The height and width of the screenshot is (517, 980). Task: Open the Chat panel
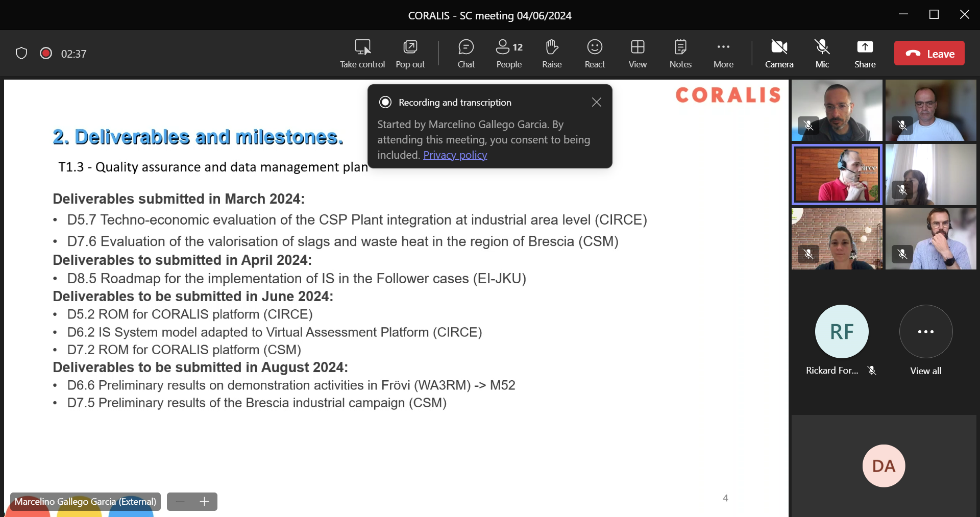click(x=466, y=54)
